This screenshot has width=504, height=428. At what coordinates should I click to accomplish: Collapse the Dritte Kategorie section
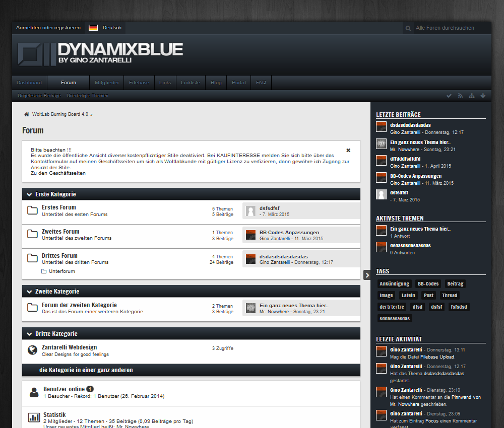coord(29,334)
